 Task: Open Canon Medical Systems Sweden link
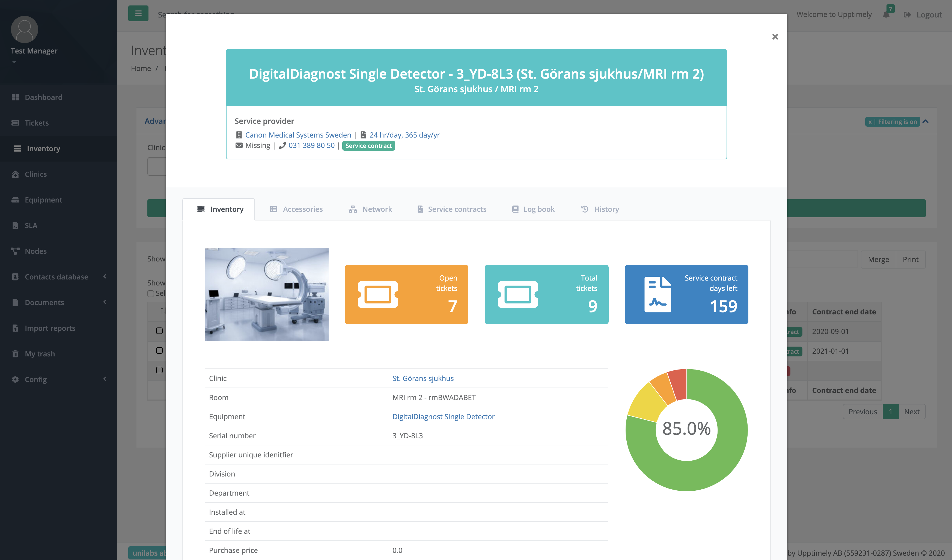click(298, 135)
